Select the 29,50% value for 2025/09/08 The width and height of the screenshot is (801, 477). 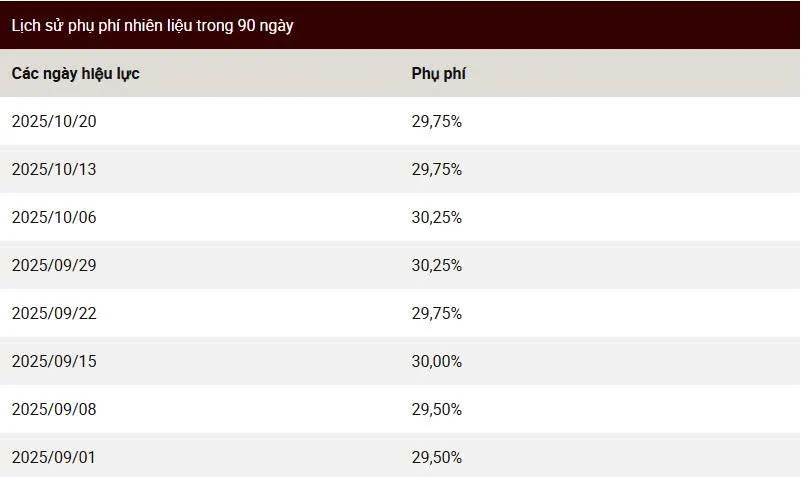coord(437,409)
